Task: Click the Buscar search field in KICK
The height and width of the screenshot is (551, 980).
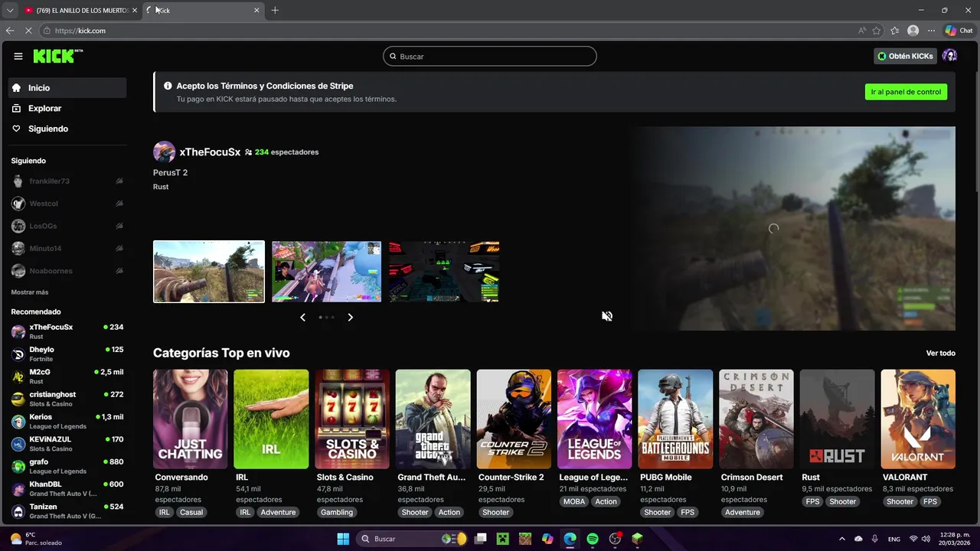Action: click(490, 56)
